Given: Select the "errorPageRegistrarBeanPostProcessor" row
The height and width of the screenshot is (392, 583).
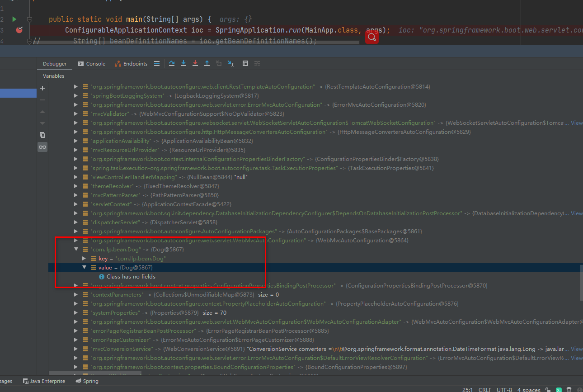Looking at the screenshot, I should (315, 331).
